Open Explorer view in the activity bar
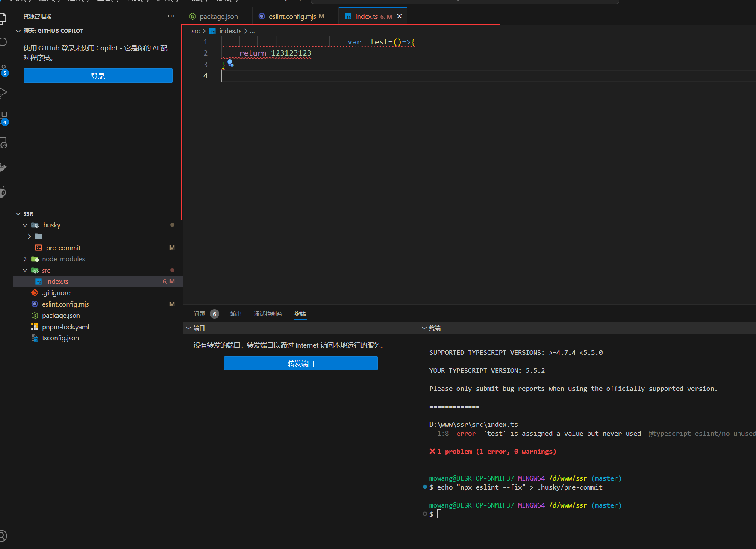The height and width of the screenshot is (549, 756). 3,18
